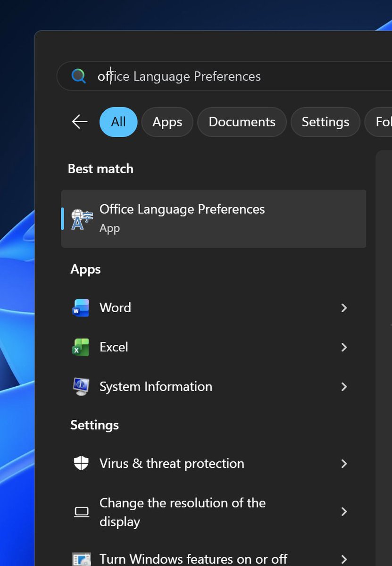Select the All filter tab
The image size is (392, 566).
(x=118, y=122)
